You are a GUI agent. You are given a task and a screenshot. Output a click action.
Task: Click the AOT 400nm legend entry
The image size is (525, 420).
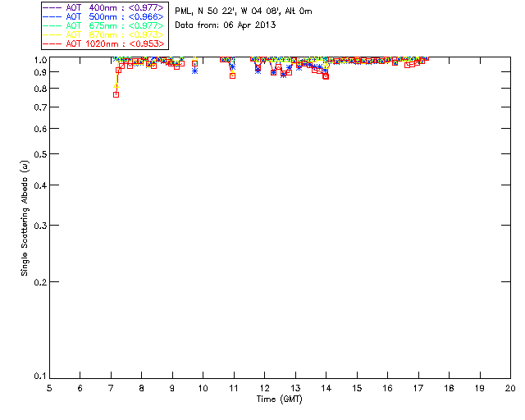[x=103, y=7]
